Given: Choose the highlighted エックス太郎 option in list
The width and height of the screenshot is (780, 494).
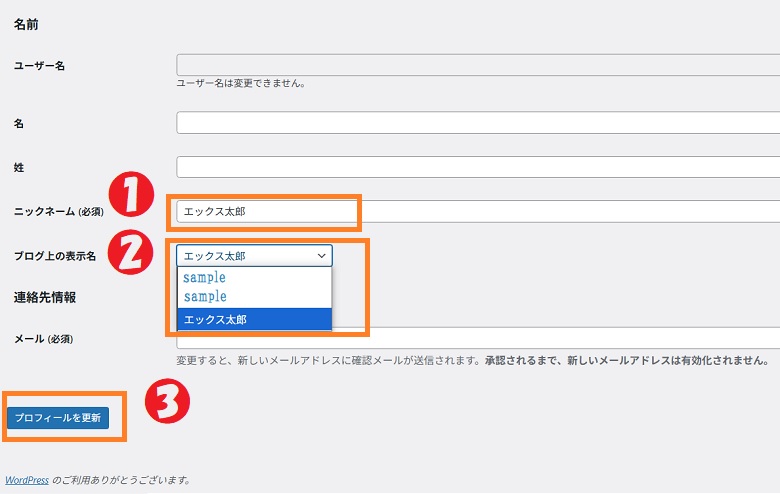Looking at the screenshot, I should click(x=254, y=319).
